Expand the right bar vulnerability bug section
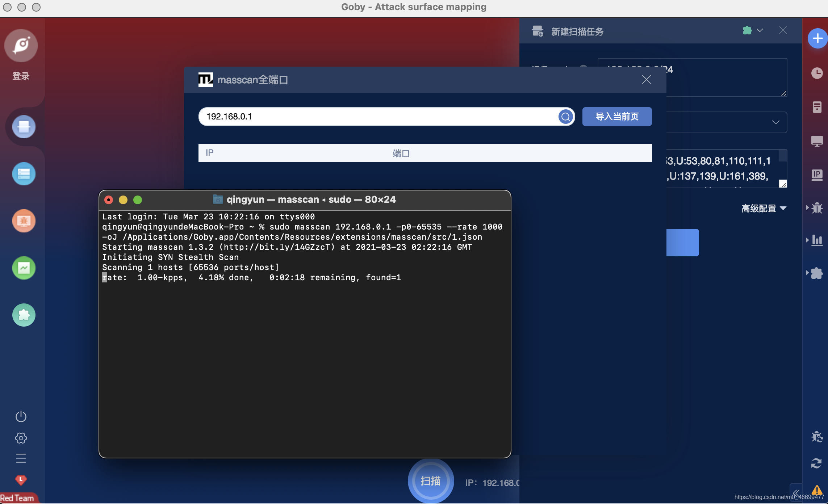Viewport: 828px width, 504px height. tap(815, 208)
